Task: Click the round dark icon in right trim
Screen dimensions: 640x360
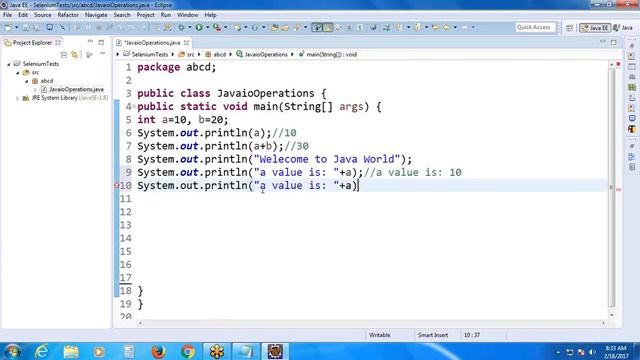Action: (632, 129)
